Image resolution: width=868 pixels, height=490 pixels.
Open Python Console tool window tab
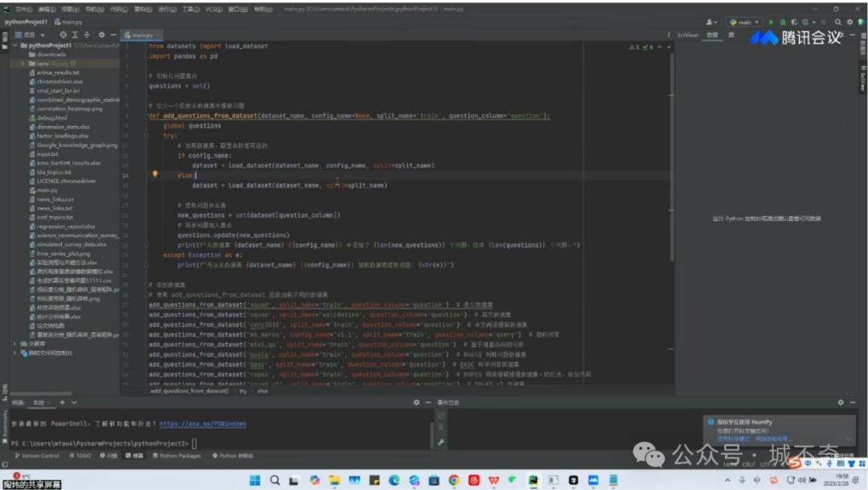coord(232,455)
